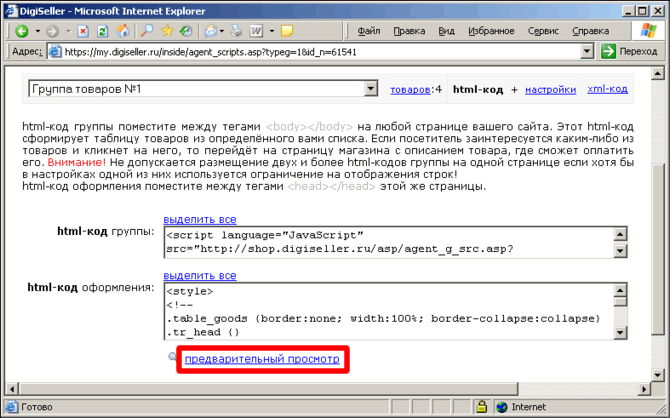Click the yellow note icon in toolbar

click(x=287, y=31)
